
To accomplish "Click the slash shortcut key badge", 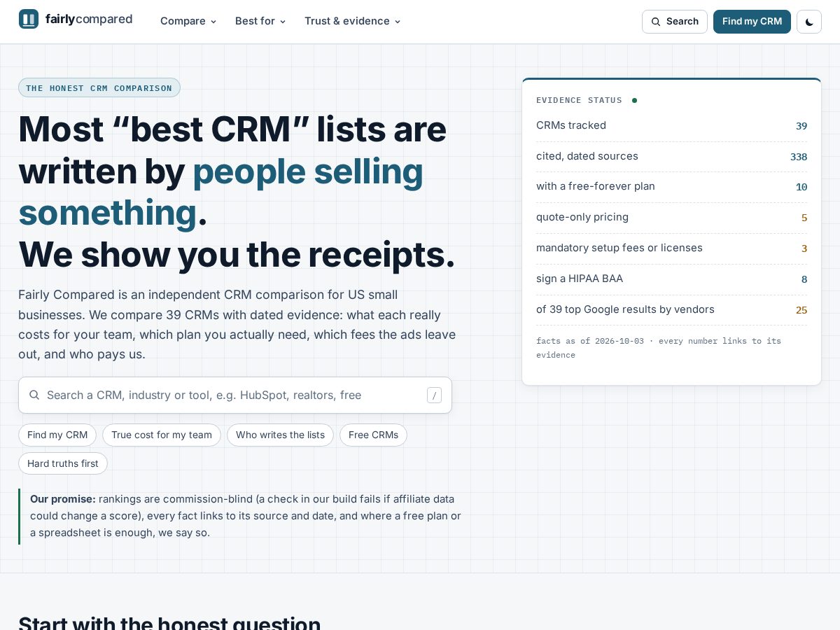I will coord(434,395).
